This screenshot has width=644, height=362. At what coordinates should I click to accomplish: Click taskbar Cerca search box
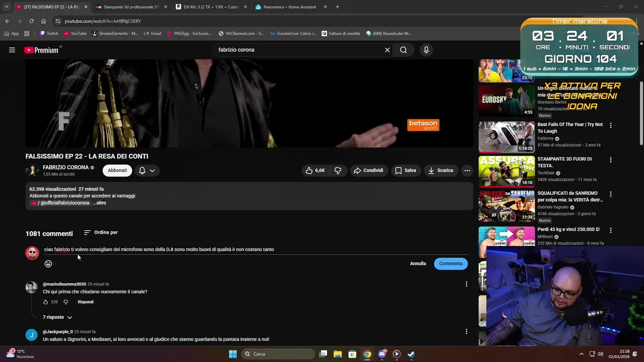click(278, 354)
